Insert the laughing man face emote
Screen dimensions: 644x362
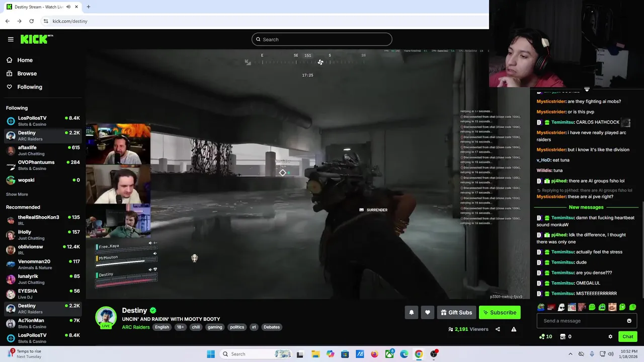[x=612, y=307]
